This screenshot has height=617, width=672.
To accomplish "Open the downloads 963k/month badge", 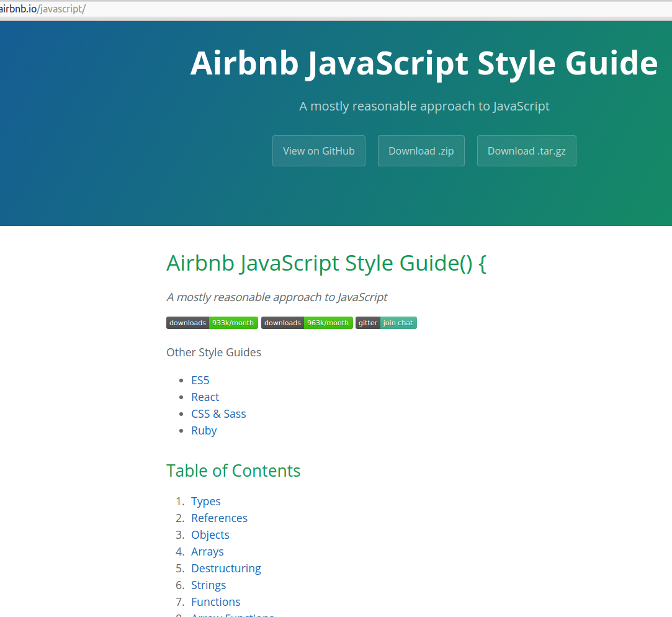I will (x=307, y=323).
